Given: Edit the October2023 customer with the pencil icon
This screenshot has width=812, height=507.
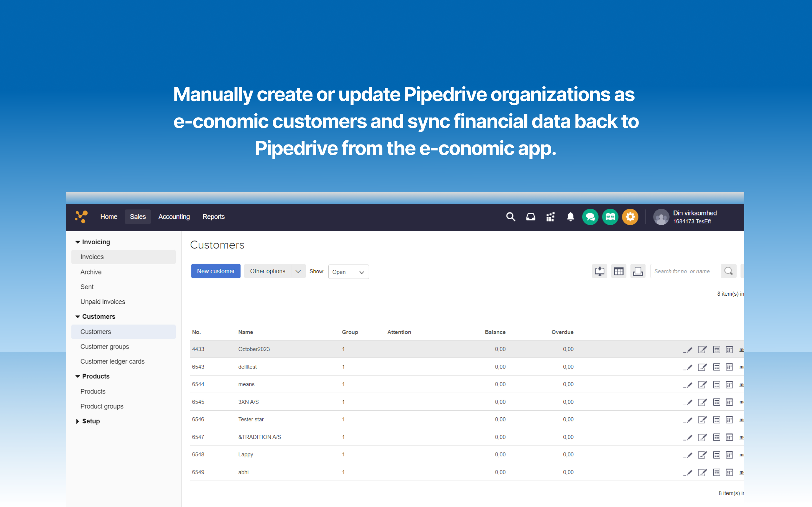Looking at the screenshot, I should (689, 349).
